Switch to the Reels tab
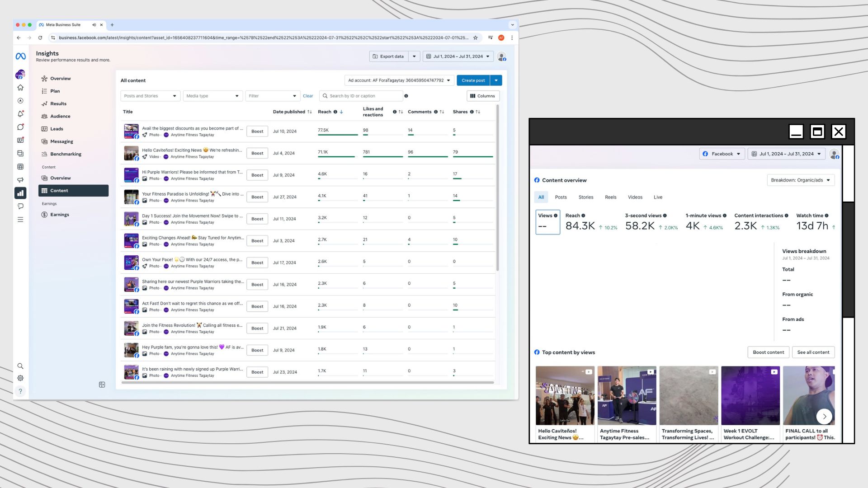The height and width of the screenshot is (488, 868). click(x=610, y=197)
